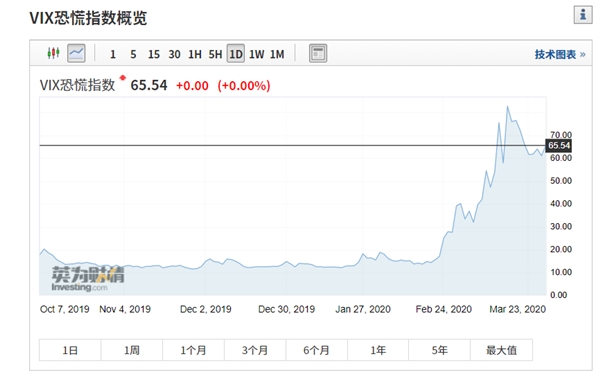Show the 最大值 range
Viewport: 600px width, 374px height.
(x=501, y=350)
